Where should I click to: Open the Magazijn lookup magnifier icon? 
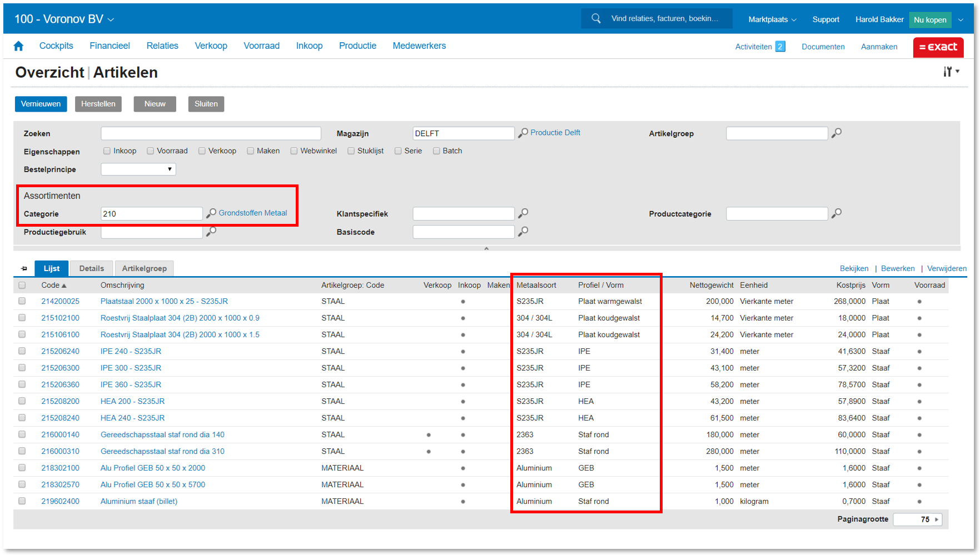pos(523,133)
